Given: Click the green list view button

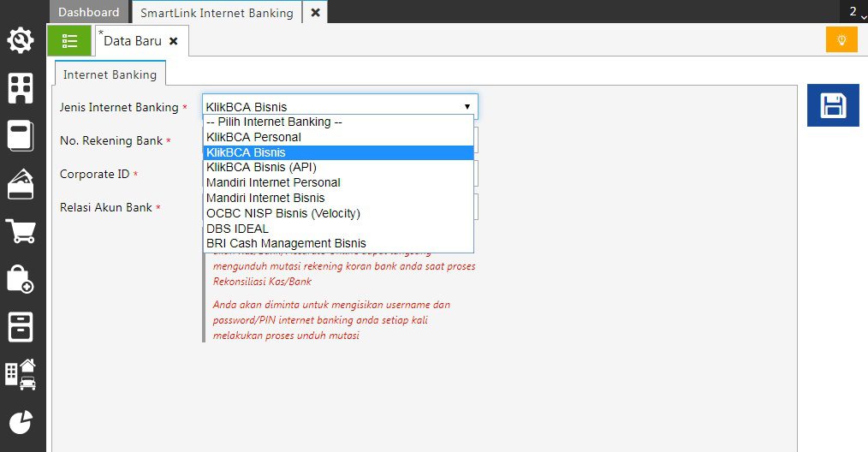Looking at the screenshot, I should pyautogui.click(x=69, y=40).
